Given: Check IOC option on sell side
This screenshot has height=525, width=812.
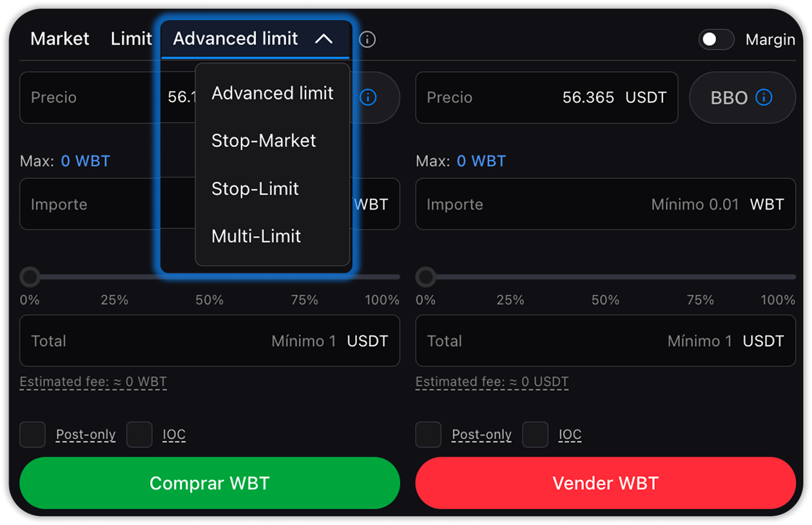Looking at the screenshot, I should (x=535, y=435).
